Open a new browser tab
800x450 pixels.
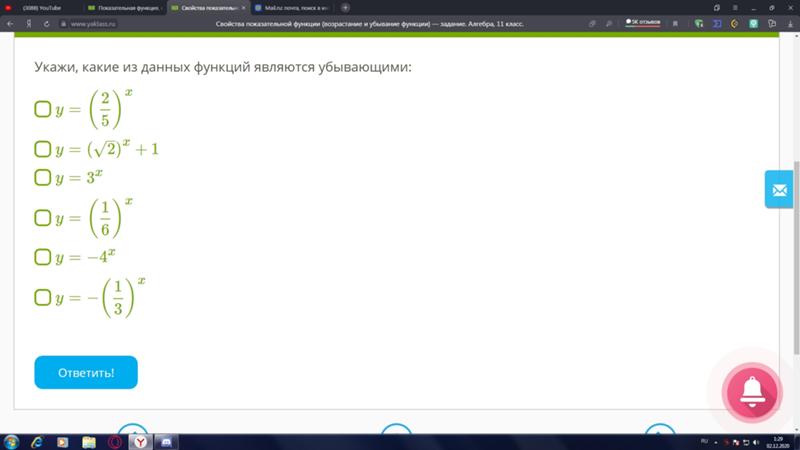tap(345, 8)
